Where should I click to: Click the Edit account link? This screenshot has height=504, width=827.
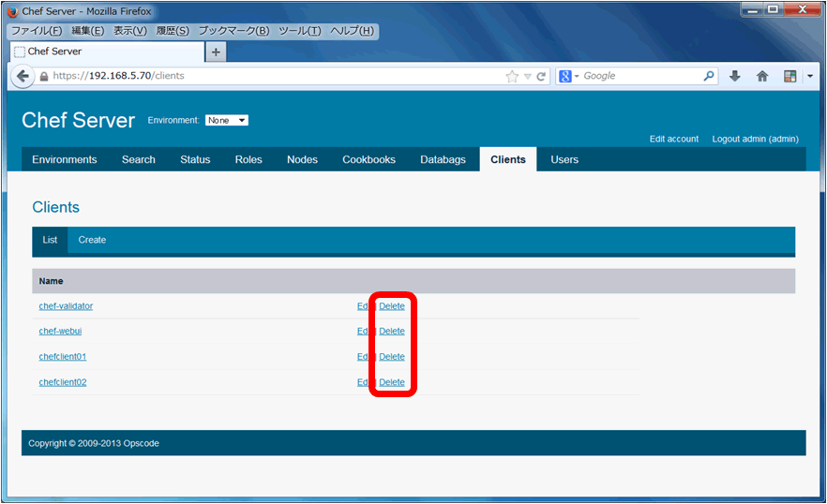pos(674,140)
